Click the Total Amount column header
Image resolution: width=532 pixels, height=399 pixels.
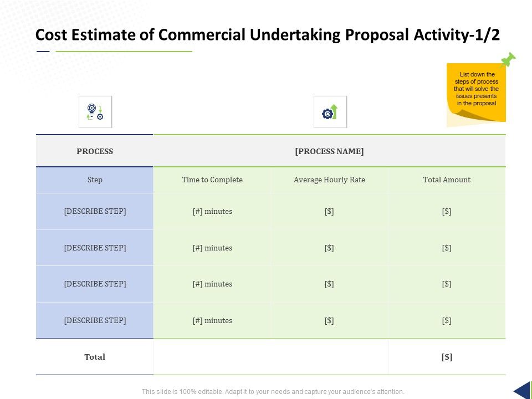[x=447, y=180]
